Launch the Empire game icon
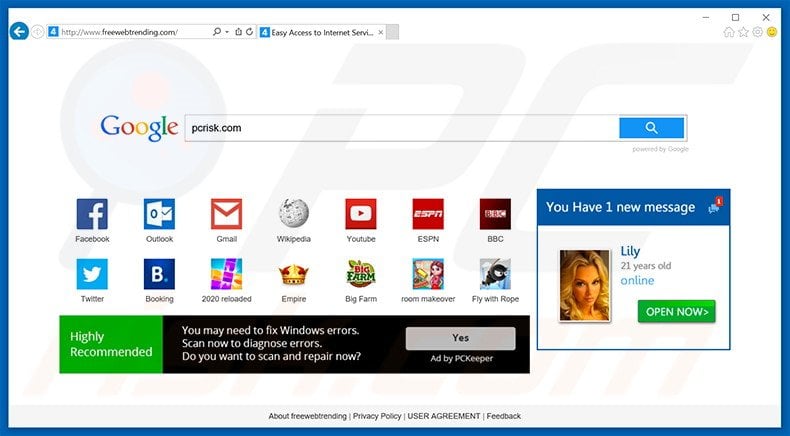The width and height of the screenshot is (790, 436). coord(294,275)
